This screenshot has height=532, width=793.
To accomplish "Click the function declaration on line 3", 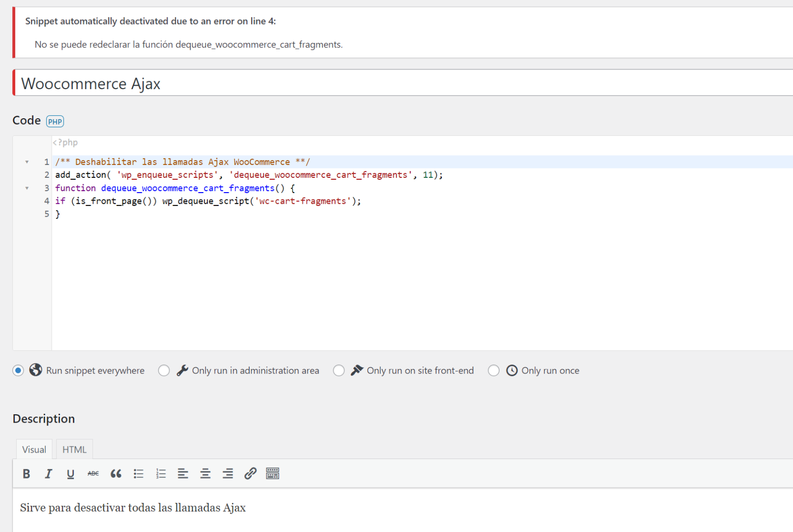I will click(x=175, y=188).
